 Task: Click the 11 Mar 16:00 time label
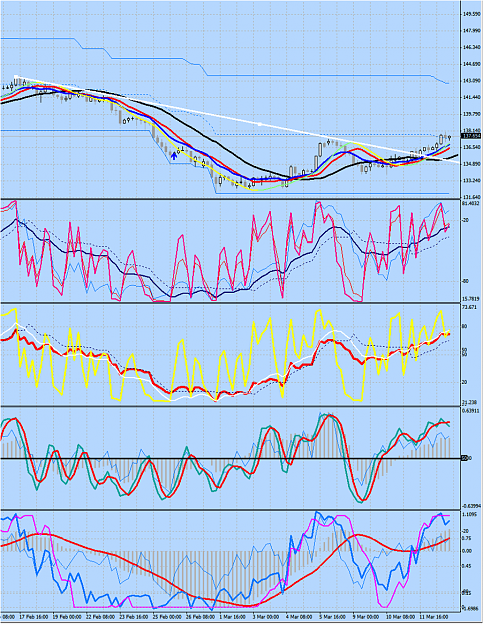435,617
